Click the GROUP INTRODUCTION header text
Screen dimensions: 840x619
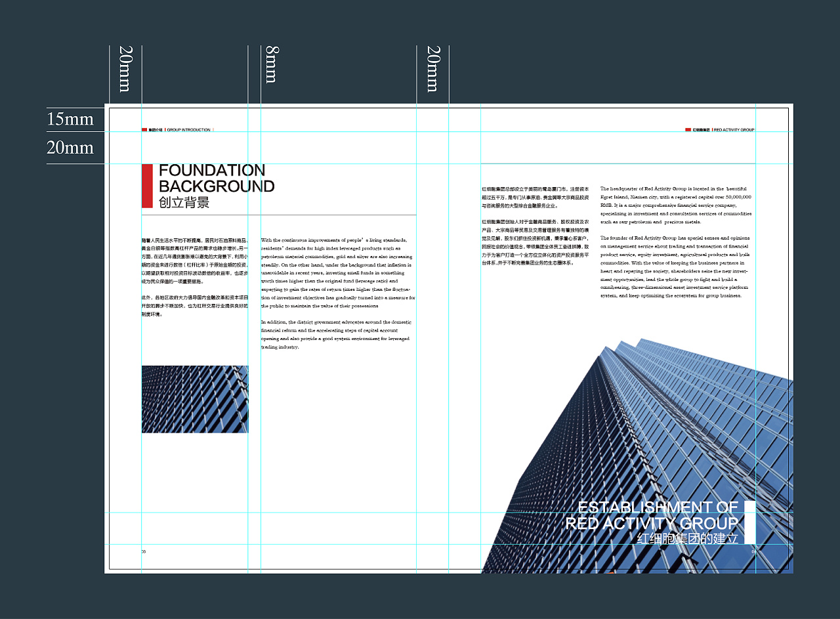point(189,130)
